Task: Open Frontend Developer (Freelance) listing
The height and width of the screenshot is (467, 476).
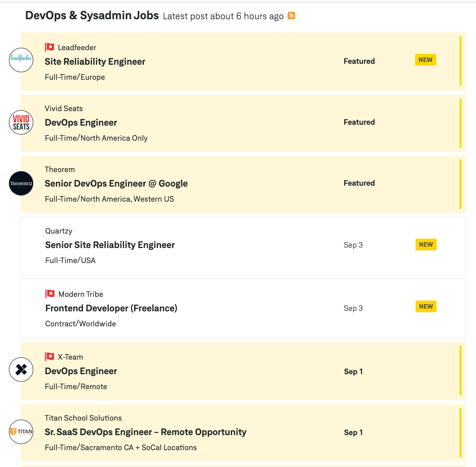Action: [x=111, y=308]
